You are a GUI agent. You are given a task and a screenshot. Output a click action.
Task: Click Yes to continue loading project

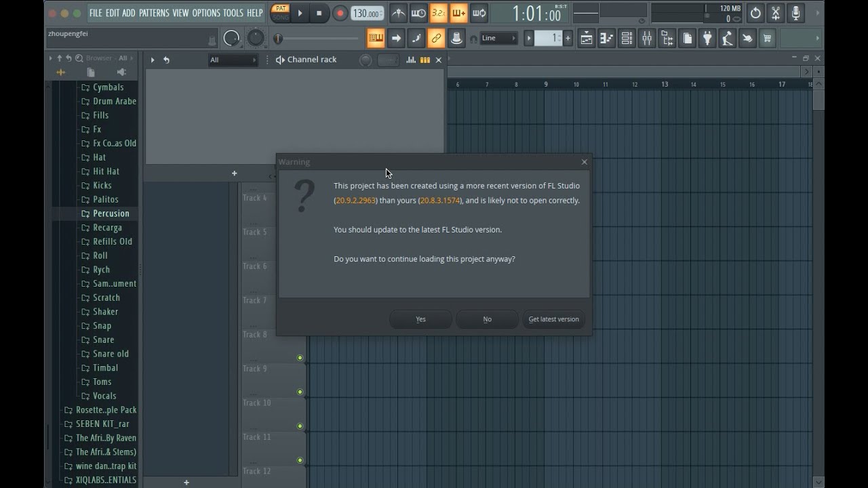click(420, 319)
